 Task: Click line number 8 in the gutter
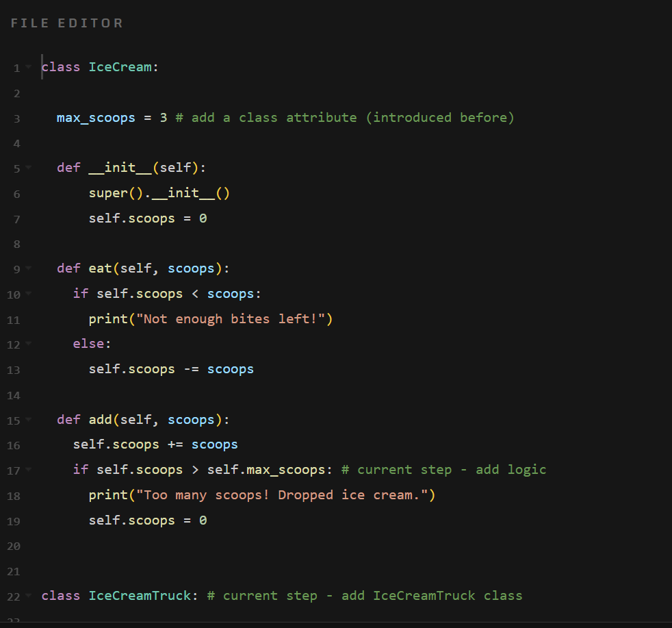[16, 244]
